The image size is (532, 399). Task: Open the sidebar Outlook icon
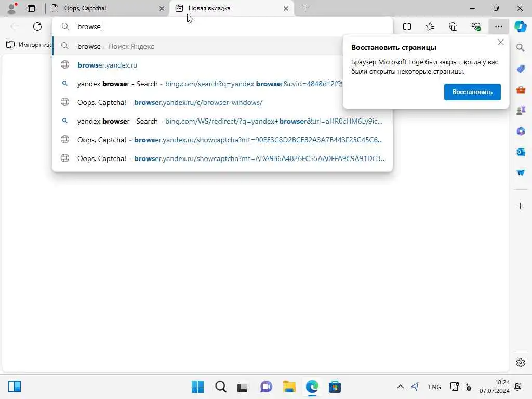coord(521,152)
